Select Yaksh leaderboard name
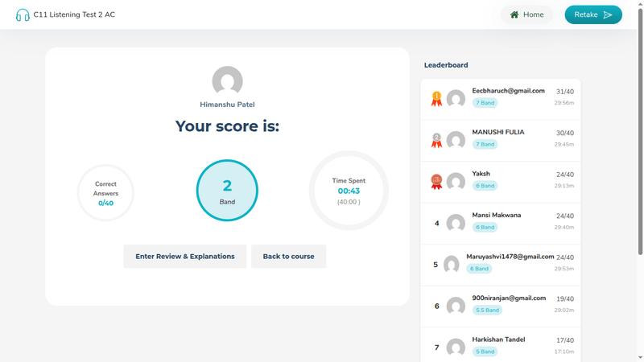Screen dimensions: 644x362 [x=481, y=174]
